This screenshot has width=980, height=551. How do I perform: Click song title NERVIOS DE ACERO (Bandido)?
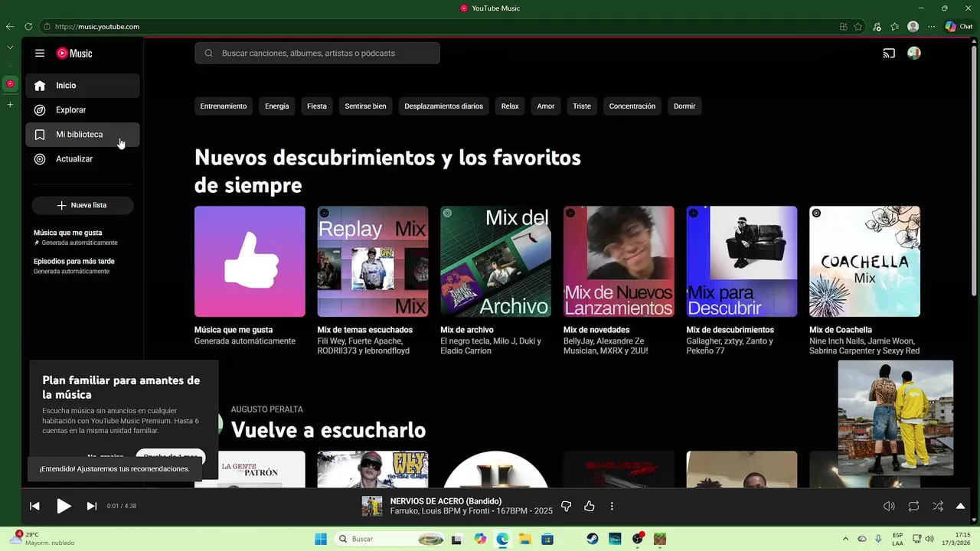click(446, 501)
